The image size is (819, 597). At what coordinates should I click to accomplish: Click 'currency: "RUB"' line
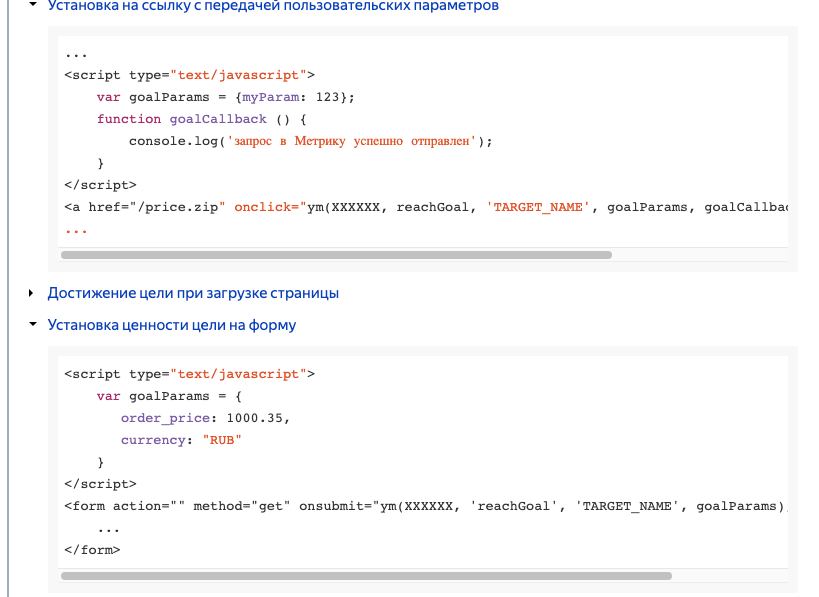coord(181,440)
